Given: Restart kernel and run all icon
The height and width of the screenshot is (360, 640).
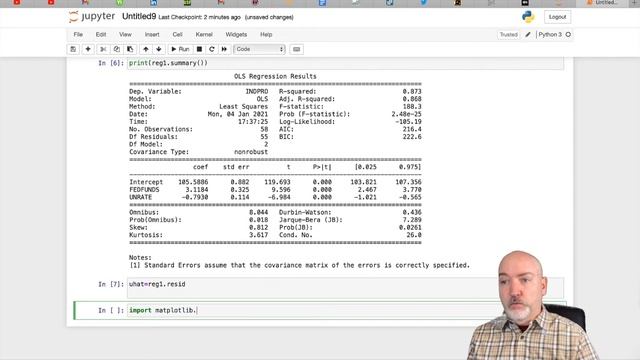Looking at the screenshot, I should coord(224,49).
